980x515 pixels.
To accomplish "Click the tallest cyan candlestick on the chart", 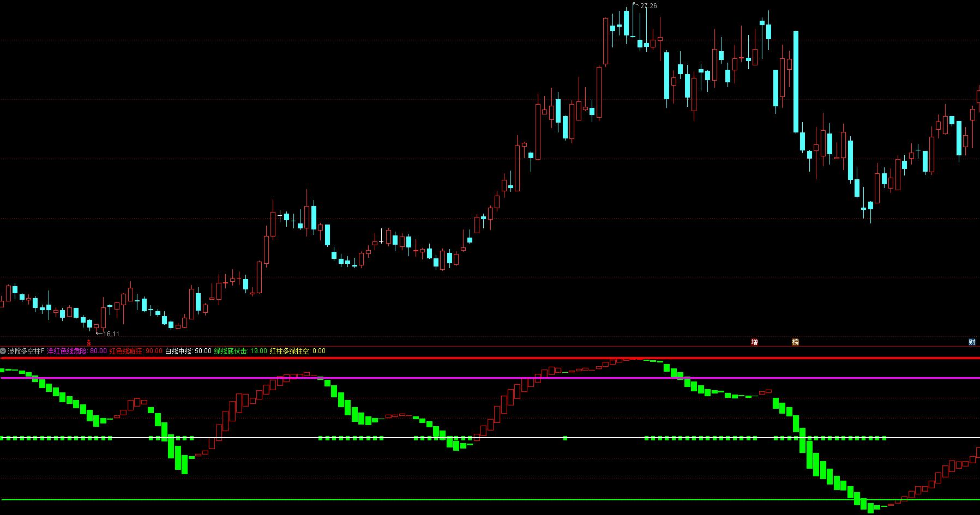I will coord(796,82).
